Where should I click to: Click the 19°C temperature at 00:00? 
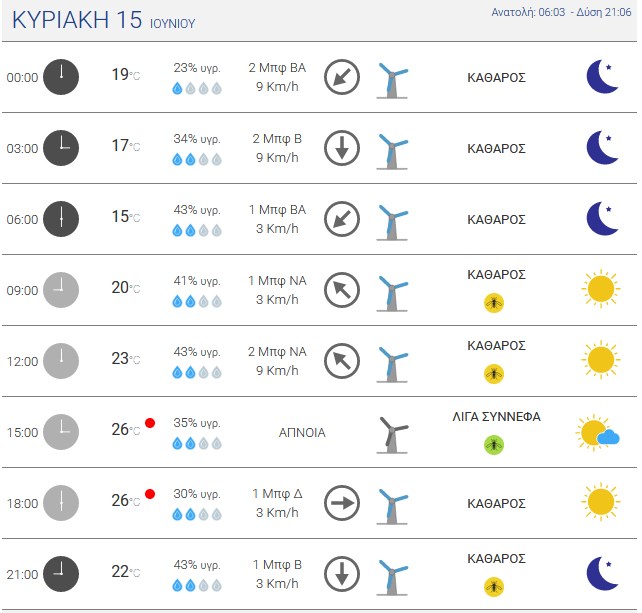[126, 75]
